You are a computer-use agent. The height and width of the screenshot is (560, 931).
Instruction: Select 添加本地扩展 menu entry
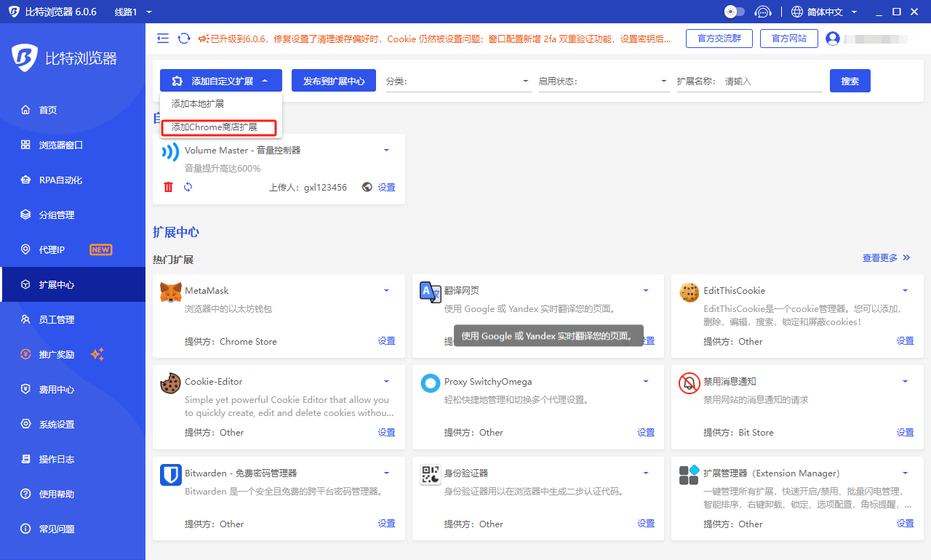click(x=221, y=104)
